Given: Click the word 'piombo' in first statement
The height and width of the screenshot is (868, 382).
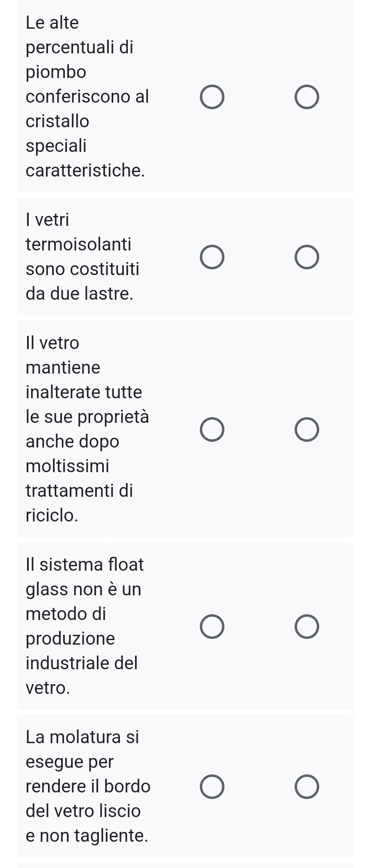Looking at the screenshot, I should 56,72.
